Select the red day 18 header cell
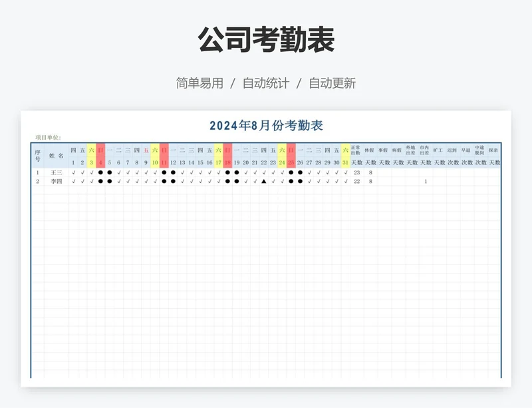The width and height of the screenshot is (532, 408). 227,162
